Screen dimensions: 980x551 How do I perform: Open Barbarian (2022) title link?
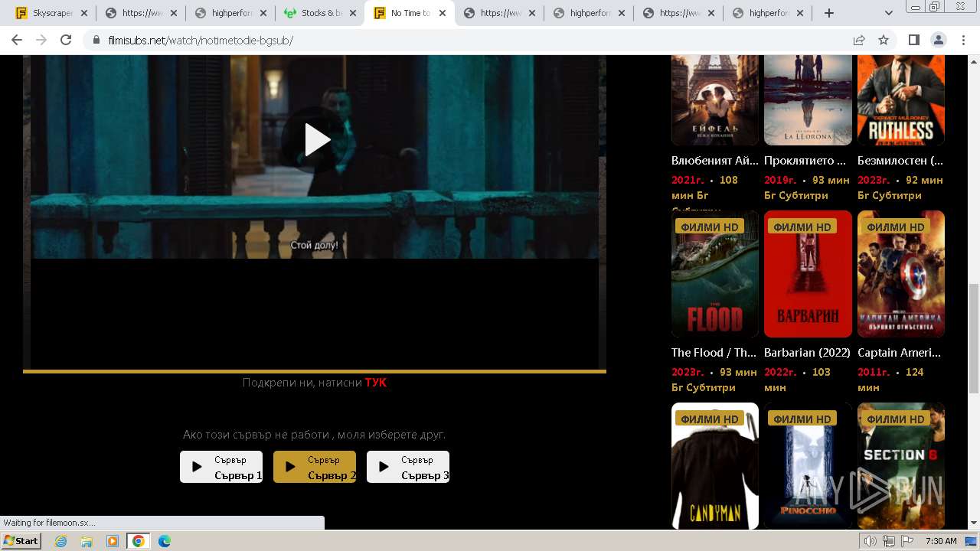[x=808, y=353]
